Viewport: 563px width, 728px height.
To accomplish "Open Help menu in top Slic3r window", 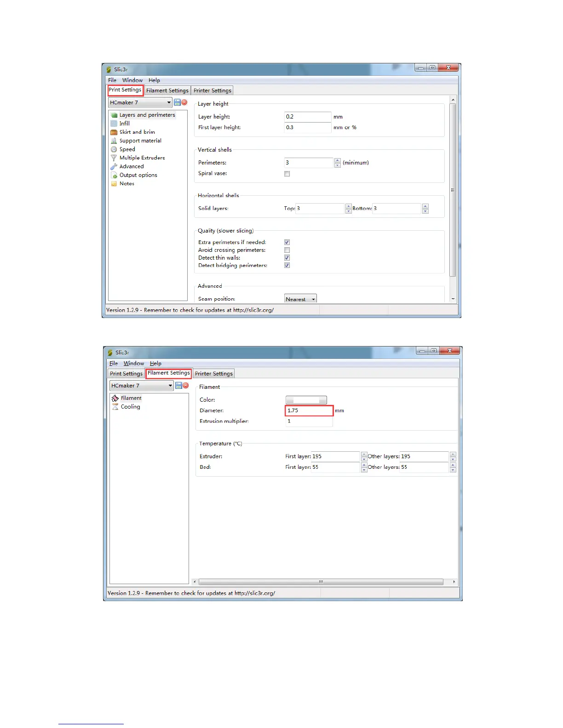I will click(154, 80).
